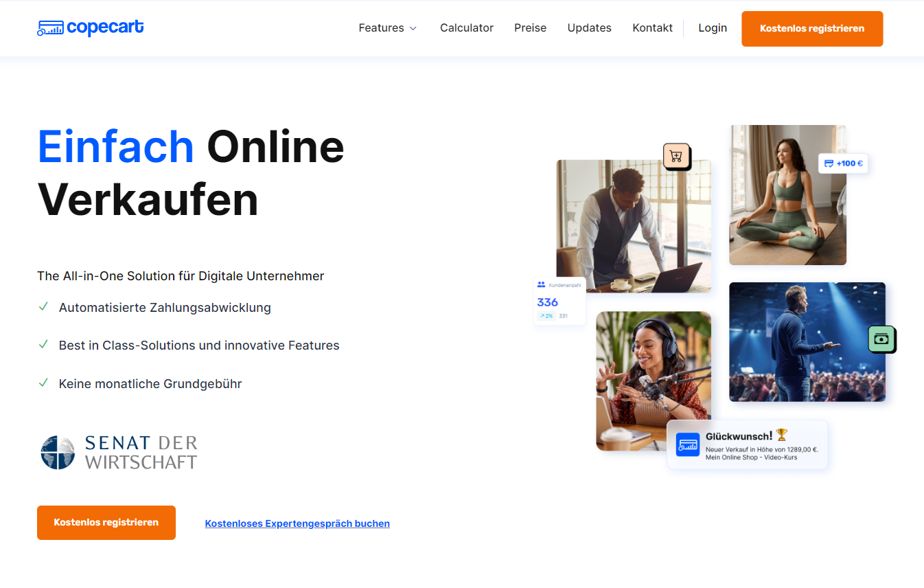Click the Login link
Viewport: 924px width, 588px height.
click(x=713, y=28)
